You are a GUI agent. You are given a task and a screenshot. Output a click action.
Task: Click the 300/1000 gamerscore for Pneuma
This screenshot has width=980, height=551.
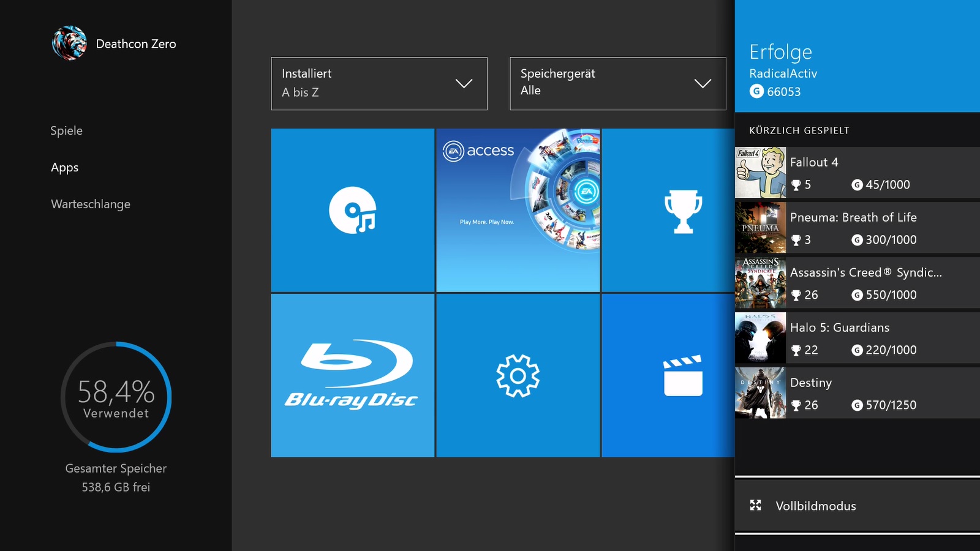891,240
